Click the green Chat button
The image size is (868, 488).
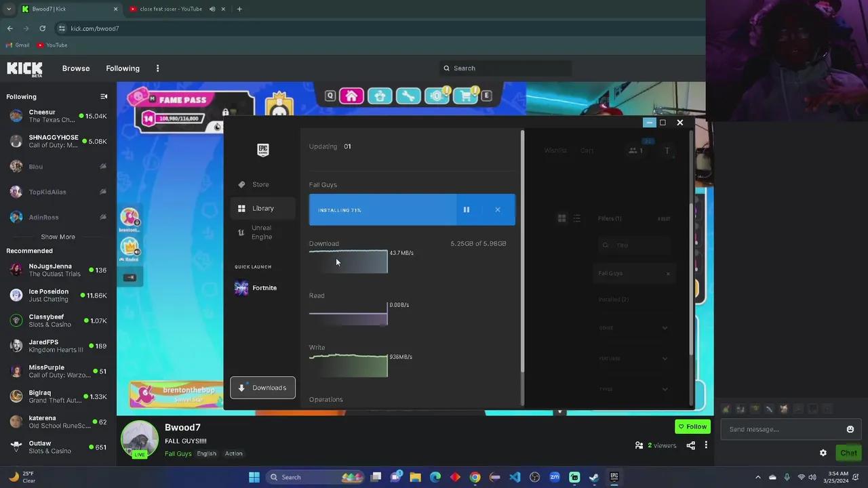coord(848,453)
